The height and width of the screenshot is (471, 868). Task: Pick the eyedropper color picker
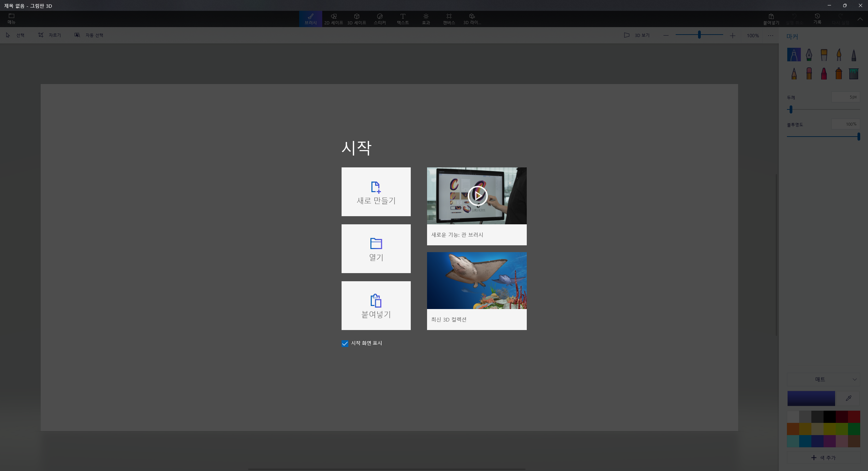point(848,398)
